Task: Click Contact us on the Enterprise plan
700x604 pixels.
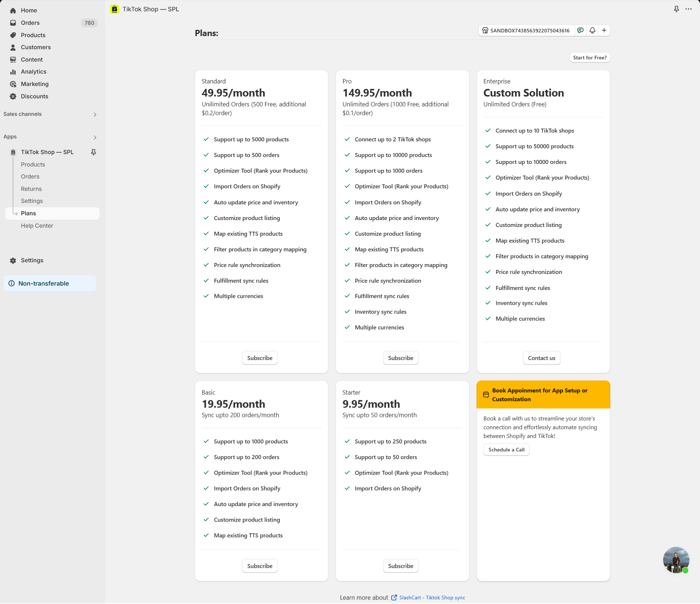Action: (x=541, y=358)
